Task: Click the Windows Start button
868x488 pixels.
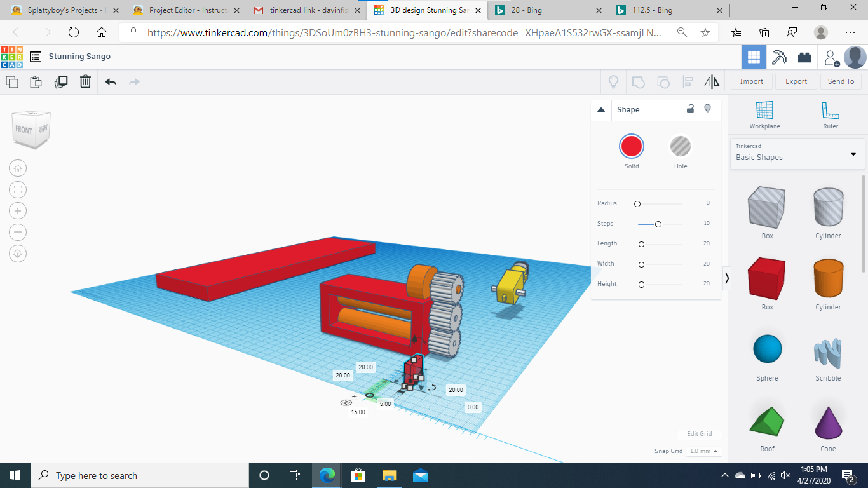Action: point(15,475)
